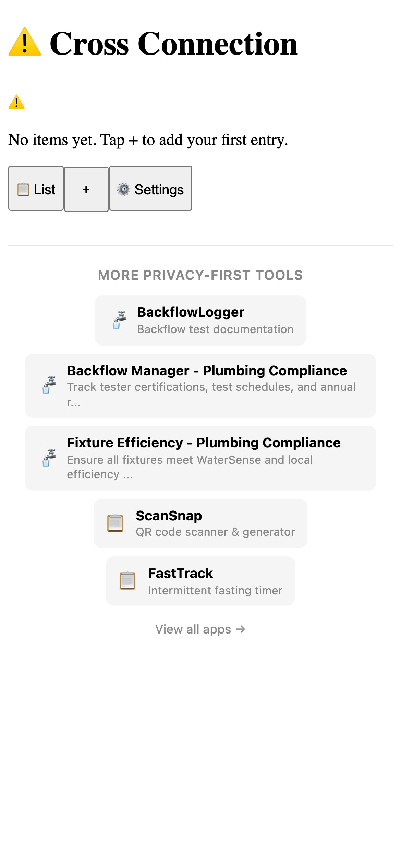
Task: Tap the small warning icon above the empty message
Action: 16,102
